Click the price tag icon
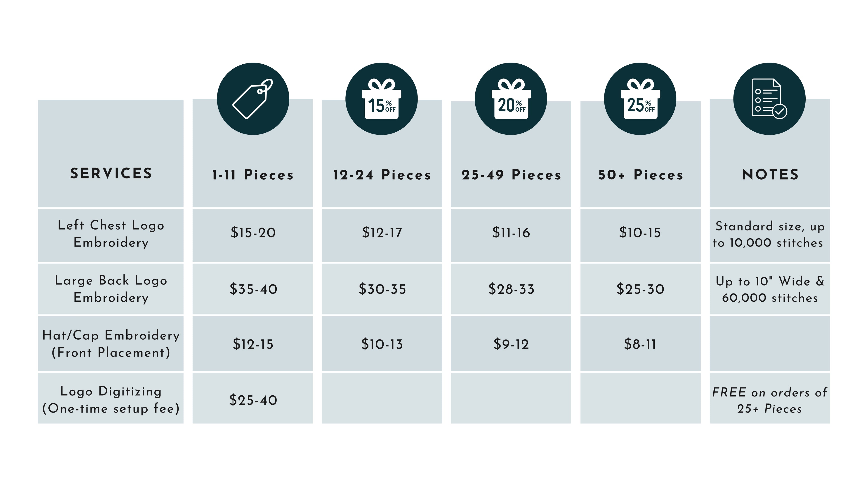The height and width of the screenshot is (488, 868). pyautogui.click(x=253, y=99)
